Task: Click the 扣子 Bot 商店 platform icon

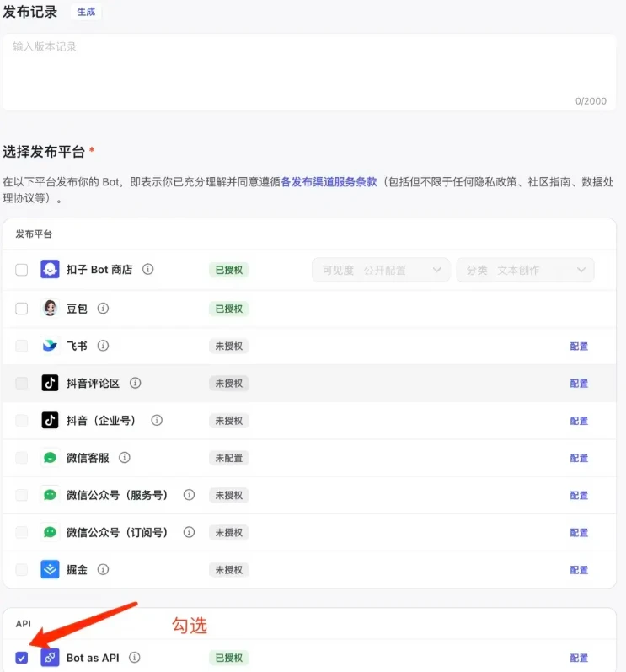Action: point(50,270)
